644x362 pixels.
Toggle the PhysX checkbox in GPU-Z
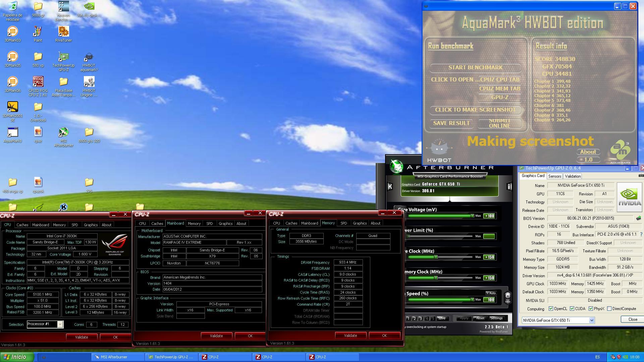pyautogui.click(x=591, y=309)
